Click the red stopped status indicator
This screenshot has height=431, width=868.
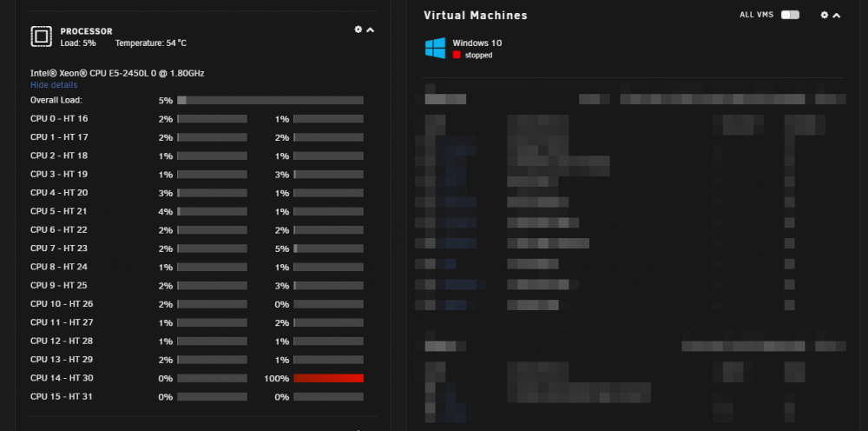(457, 55)
